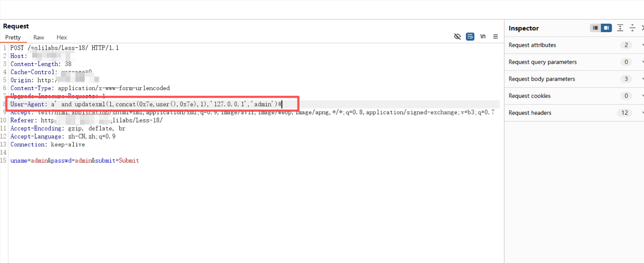Click the Content-Length: 38 header line
The width and height of the screenshot is (644, 263).
coord(41,64)
